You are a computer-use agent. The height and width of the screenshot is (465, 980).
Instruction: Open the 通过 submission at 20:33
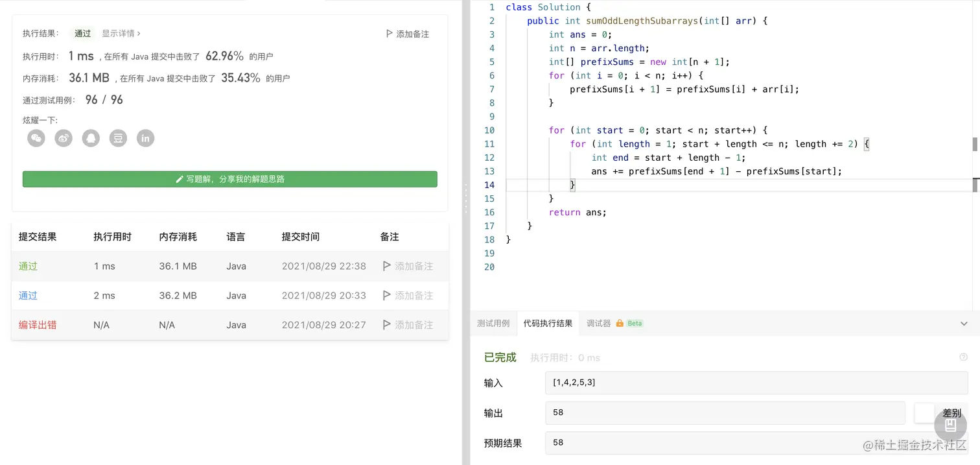click(28, 295)
